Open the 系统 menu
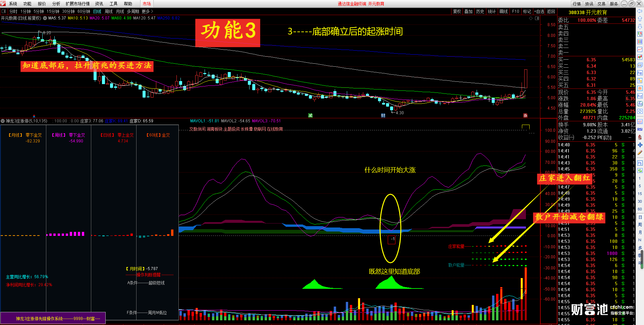Viewport: 644px width, 325px height. coord(13,4)
